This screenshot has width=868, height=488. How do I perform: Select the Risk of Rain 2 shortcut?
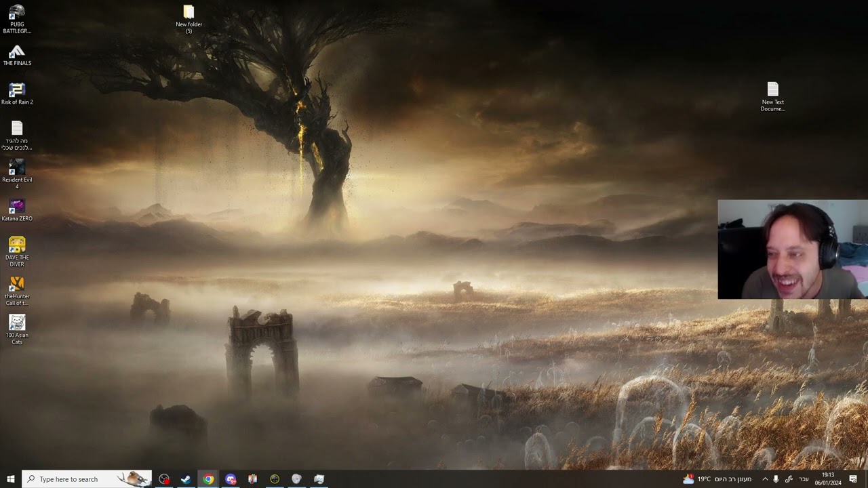tap(17, 94)
